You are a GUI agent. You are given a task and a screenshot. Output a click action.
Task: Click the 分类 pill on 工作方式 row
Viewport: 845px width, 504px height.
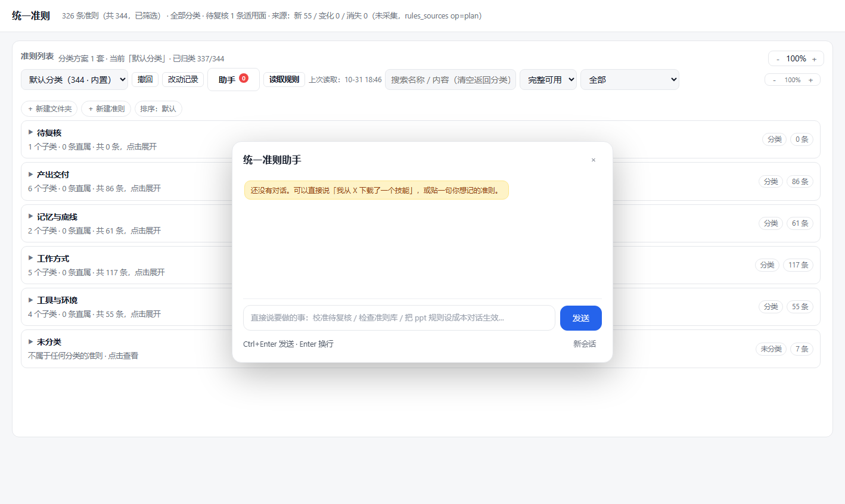[x=768, y=265]
